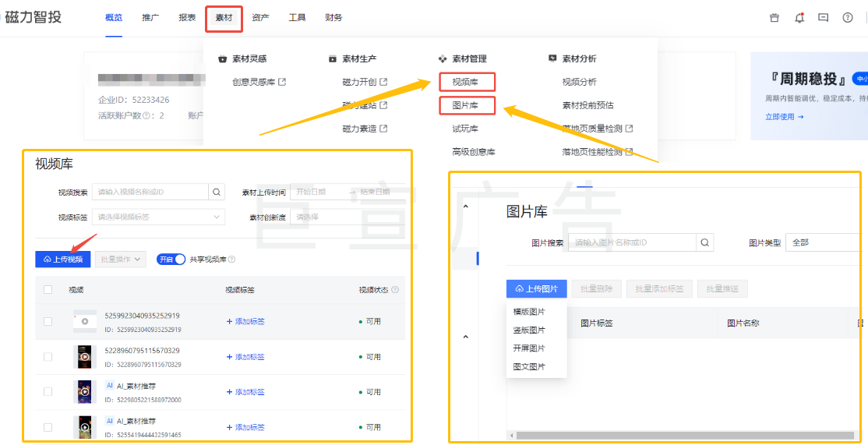This screenshot has height=445, width=868.
Task: Open the 报表 tab
Action: (x=187, y=18)
